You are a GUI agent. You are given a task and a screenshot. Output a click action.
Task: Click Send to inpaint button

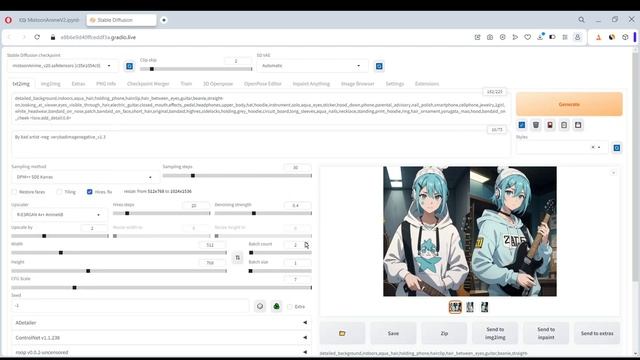point(546,333)
